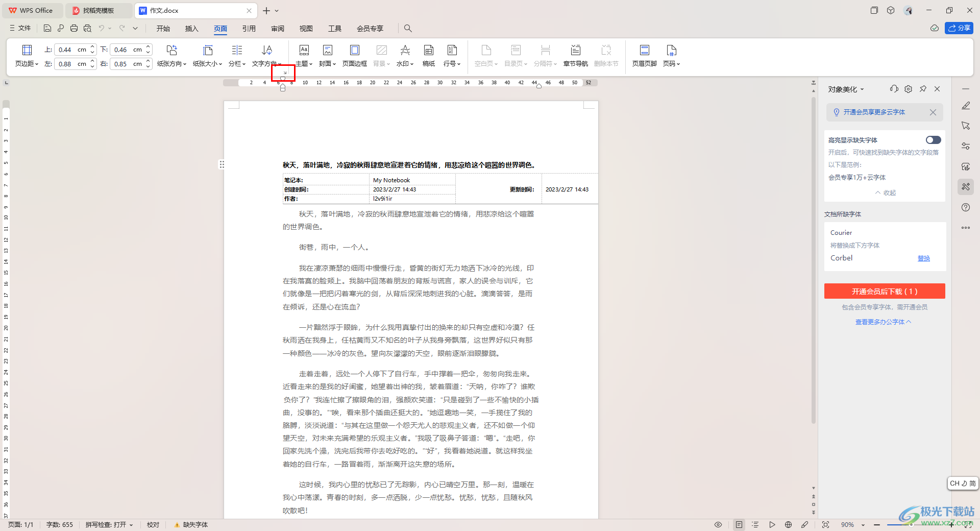Viewport: 980px width, 531px height.
Task: Toggle writing mode brush in status bar
Action: [804, 524]
